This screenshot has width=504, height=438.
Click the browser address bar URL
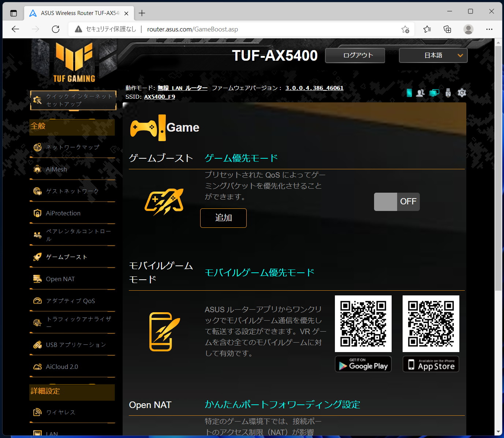(193, 29)
